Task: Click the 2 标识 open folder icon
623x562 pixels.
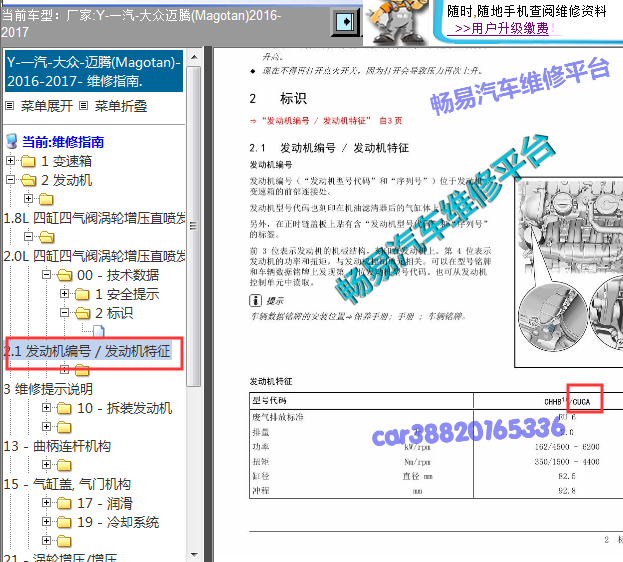Action: pyautogui.click(x=82, y=313)
